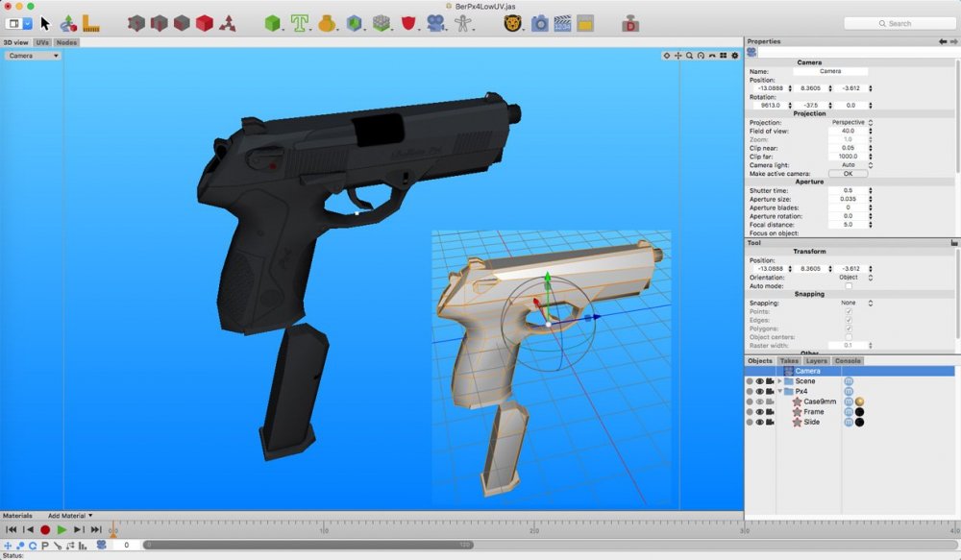The width and height of the screenshot is (961, 560).
Task: Click the green Play button
Action: (x=62, y=529)
